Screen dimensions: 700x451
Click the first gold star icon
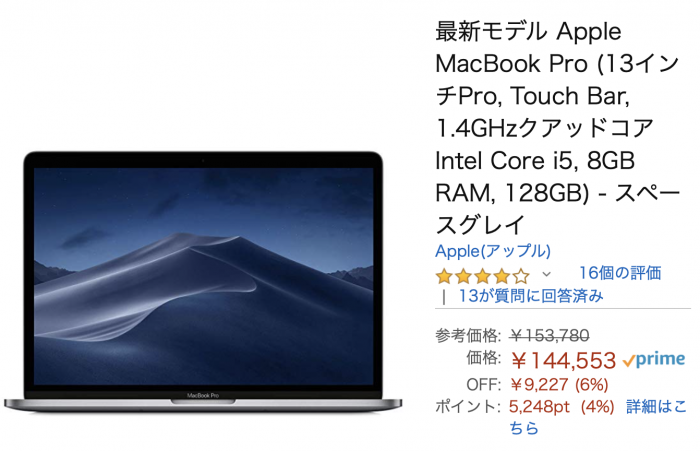click(444, 276)
